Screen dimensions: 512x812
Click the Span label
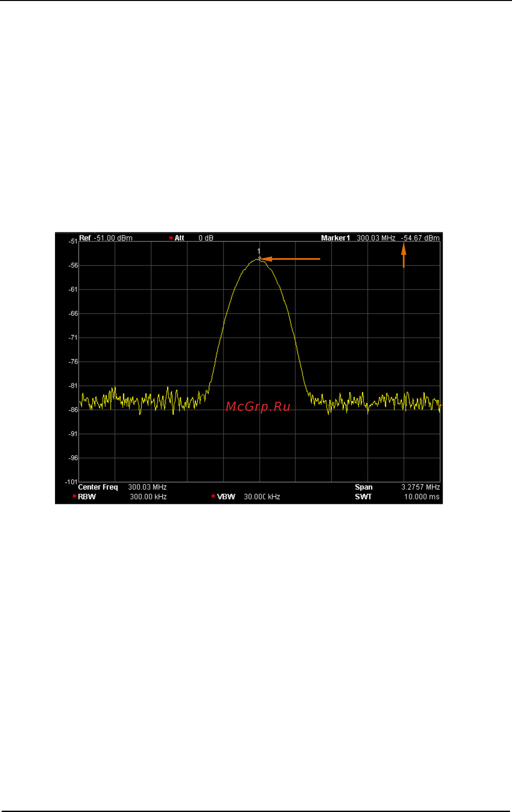363,487
